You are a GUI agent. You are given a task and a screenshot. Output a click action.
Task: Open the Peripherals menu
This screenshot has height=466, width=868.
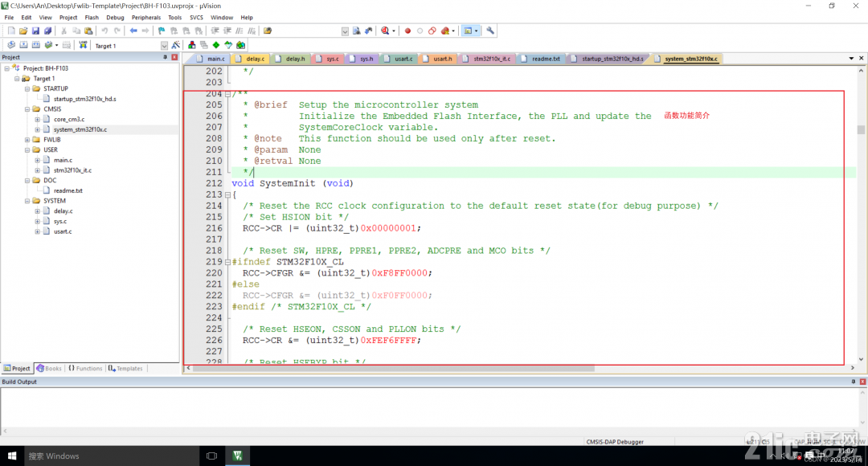point(146,18)
